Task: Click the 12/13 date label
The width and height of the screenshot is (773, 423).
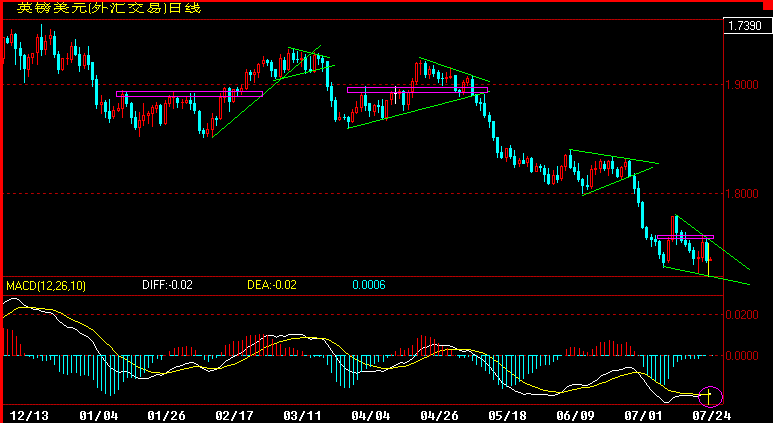Action: click(30, 416)
